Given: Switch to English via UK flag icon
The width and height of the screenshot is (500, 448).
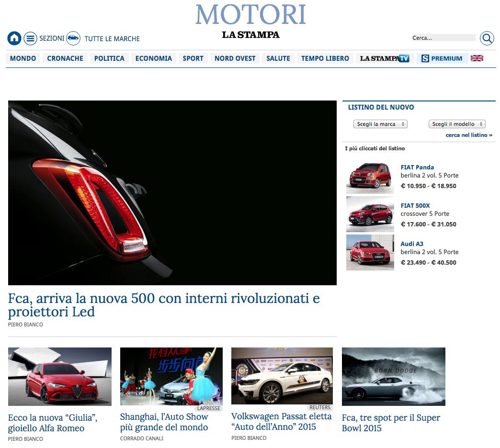Looking at the screenshot, I should point(477,58).
